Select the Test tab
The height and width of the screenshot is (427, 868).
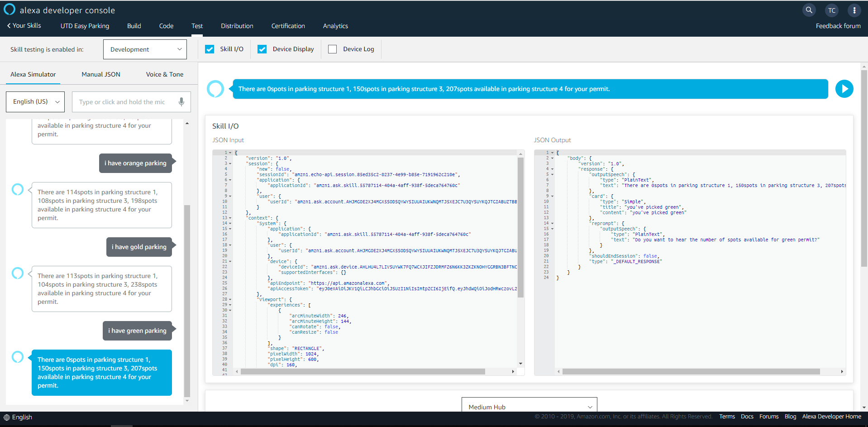(x=197, y=26)
